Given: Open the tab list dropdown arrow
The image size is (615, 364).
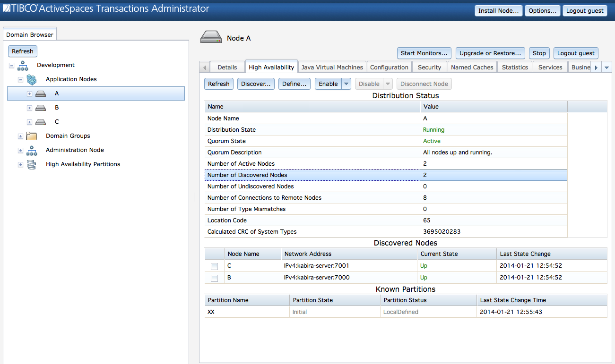Looking at the screenshot, I should [606, 68].
